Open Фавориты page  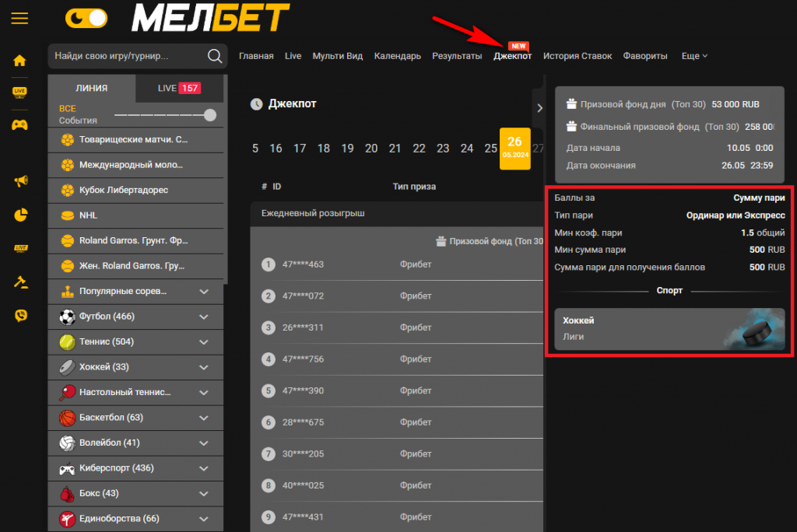pyautogui.click(x=645, y=56)
